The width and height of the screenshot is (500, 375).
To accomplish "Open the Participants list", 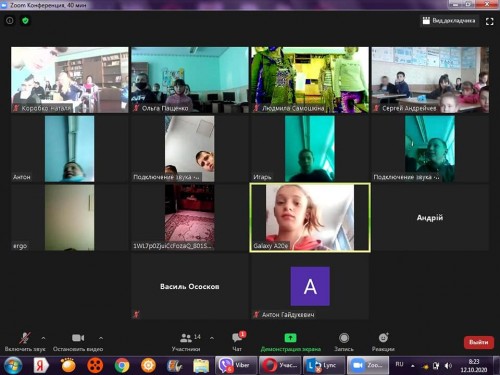I will click(186, 342).
